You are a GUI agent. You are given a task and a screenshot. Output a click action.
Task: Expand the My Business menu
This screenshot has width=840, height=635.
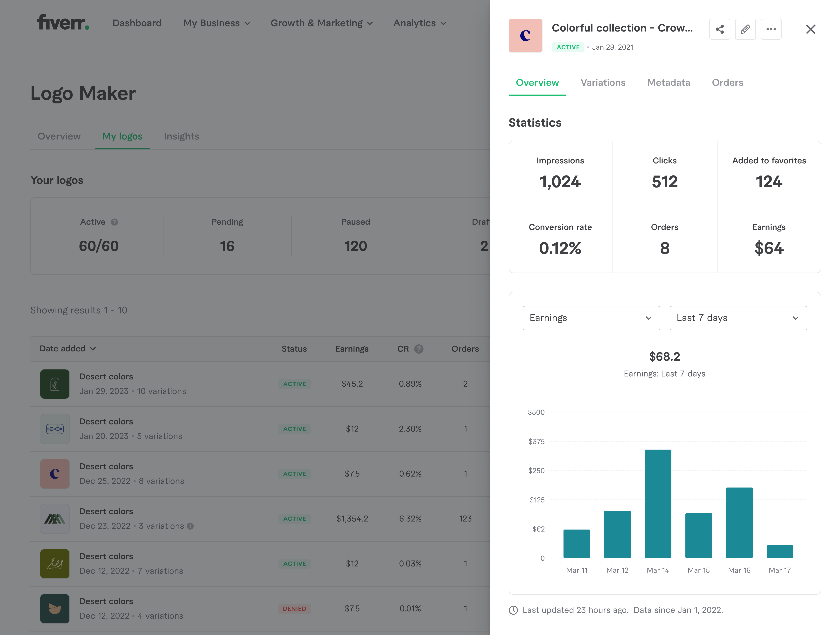(x=216, y=23)
